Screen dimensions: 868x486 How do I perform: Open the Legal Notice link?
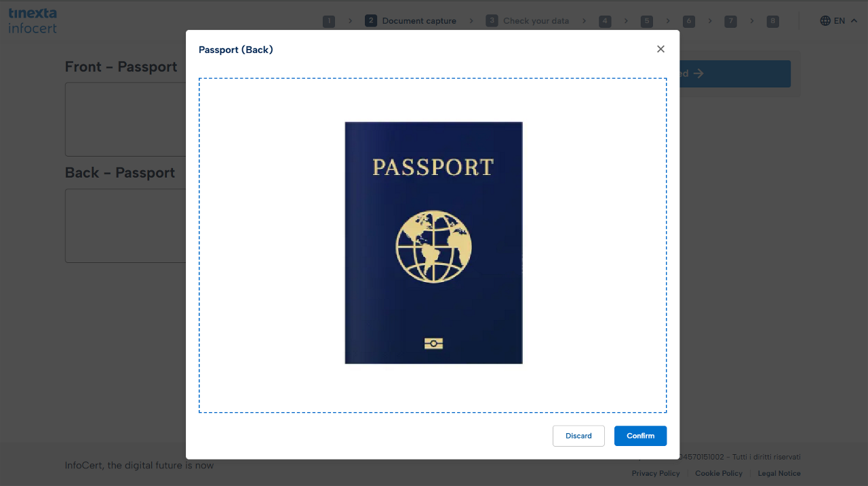[779, 473]
